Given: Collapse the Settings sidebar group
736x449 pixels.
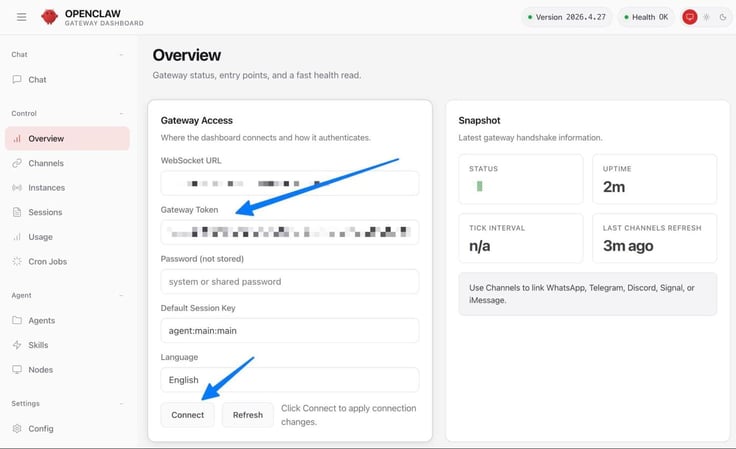Looking at the screenshot, I should tap(122, 403).
